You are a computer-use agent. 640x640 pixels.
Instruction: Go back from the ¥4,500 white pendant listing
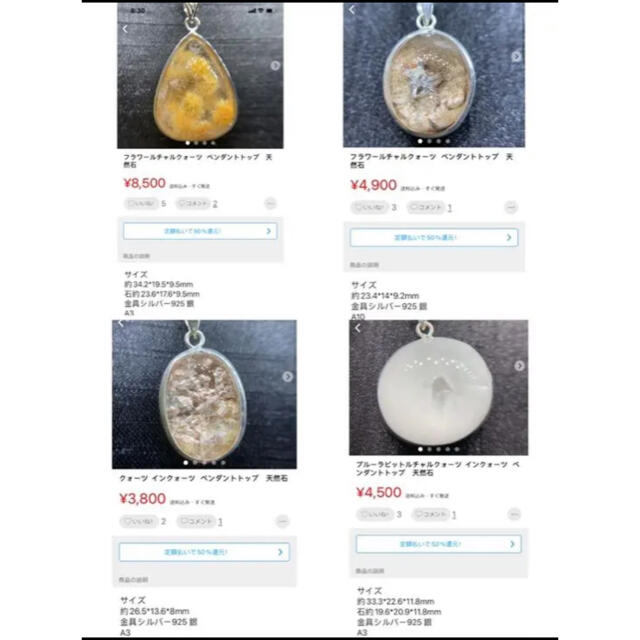[358, 328]
